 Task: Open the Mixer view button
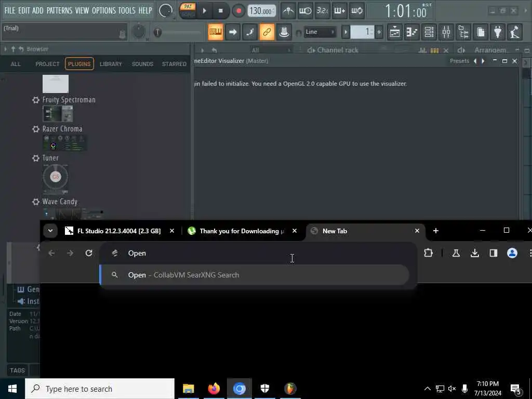[446, 32]
